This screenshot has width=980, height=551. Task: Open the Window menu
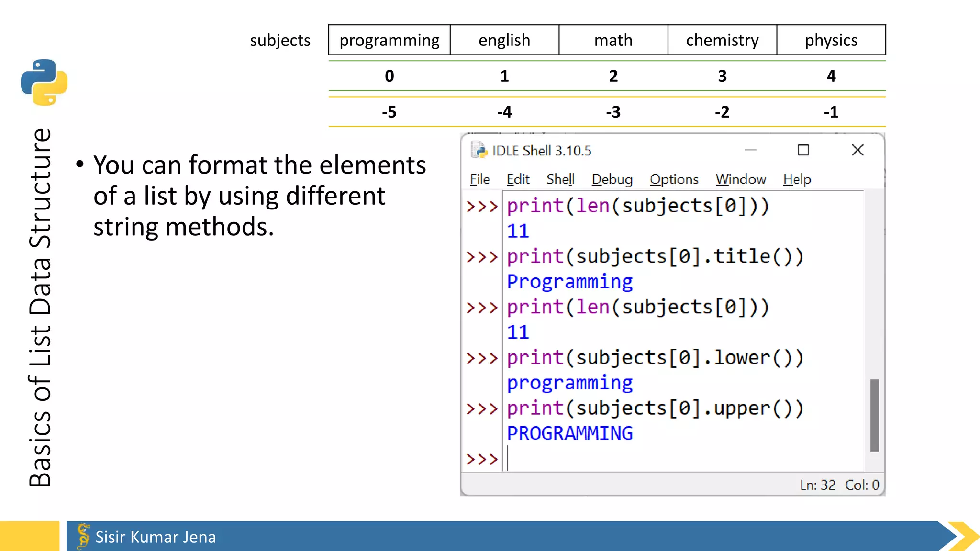coord(741,179)
